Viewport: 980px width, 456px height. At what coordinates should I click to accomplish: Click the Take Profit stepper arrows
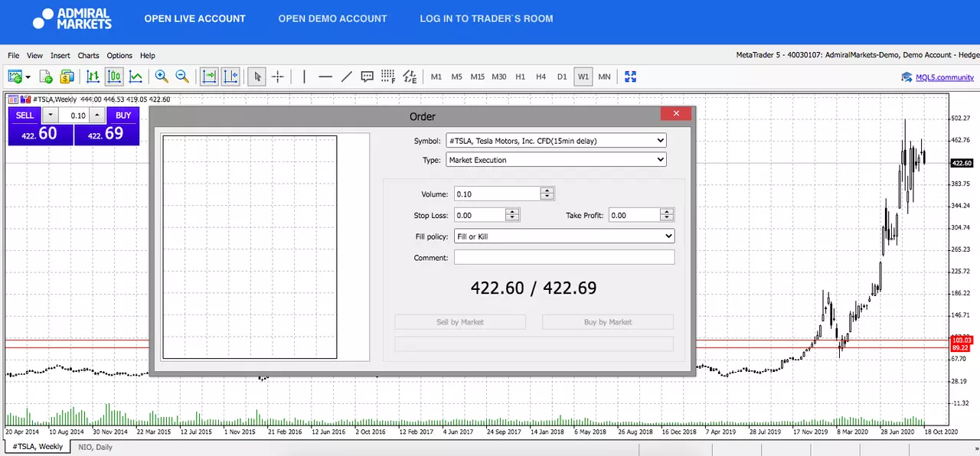click(x=668, y=216)
